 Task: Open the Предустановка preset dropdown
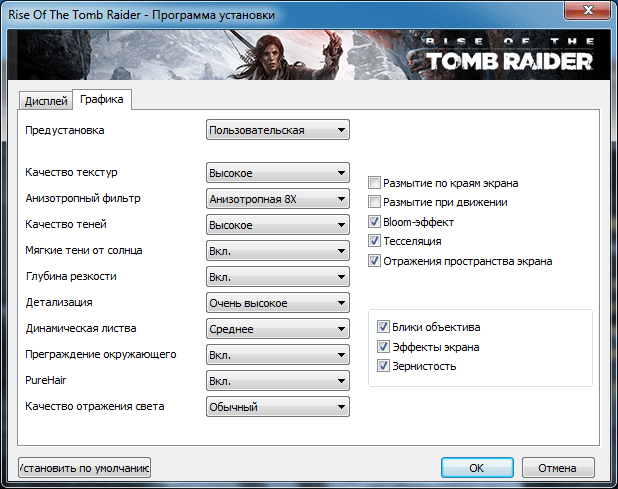tap(277, 130)
